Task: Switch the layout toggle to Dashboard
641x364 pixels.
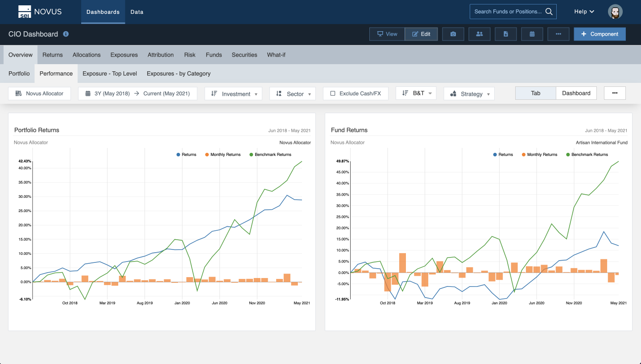Action: point(576,93)
